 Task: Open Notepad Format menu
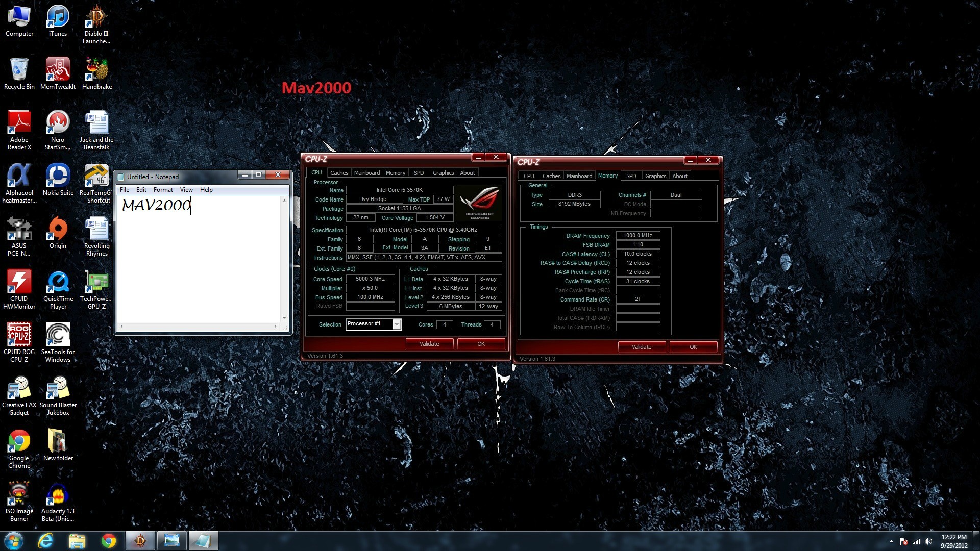pyautogui.click(x=163, y=190)
